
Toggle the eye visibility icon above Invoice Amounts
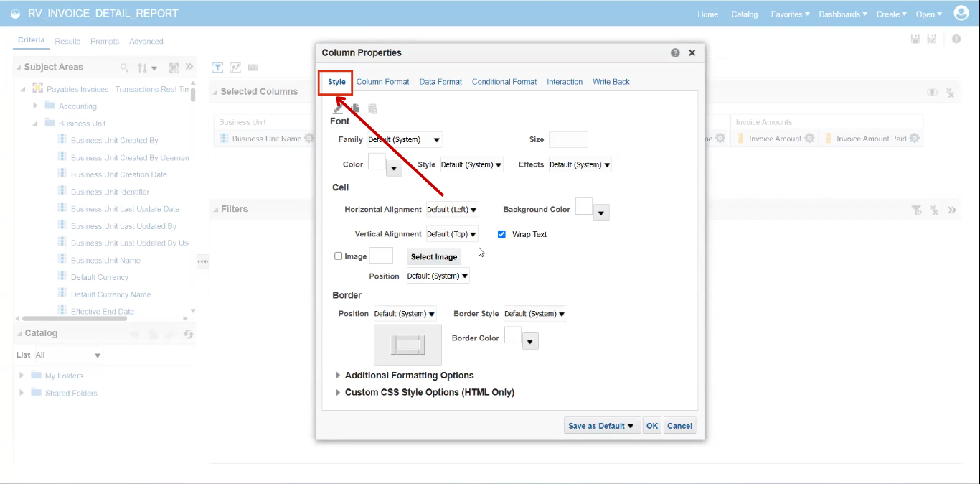(933, 92)
